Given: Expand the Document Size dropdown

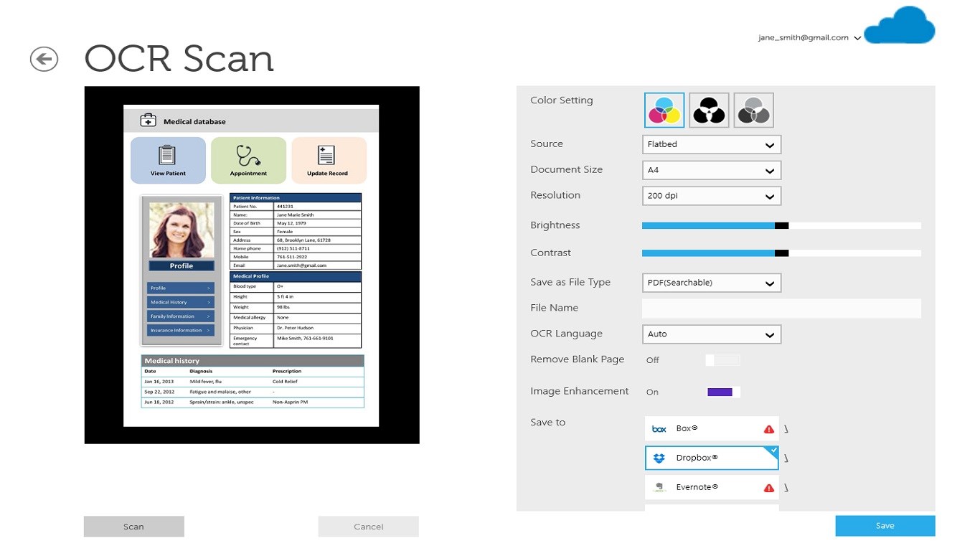Looking at the screenshot, I should (x=711, y=170).
